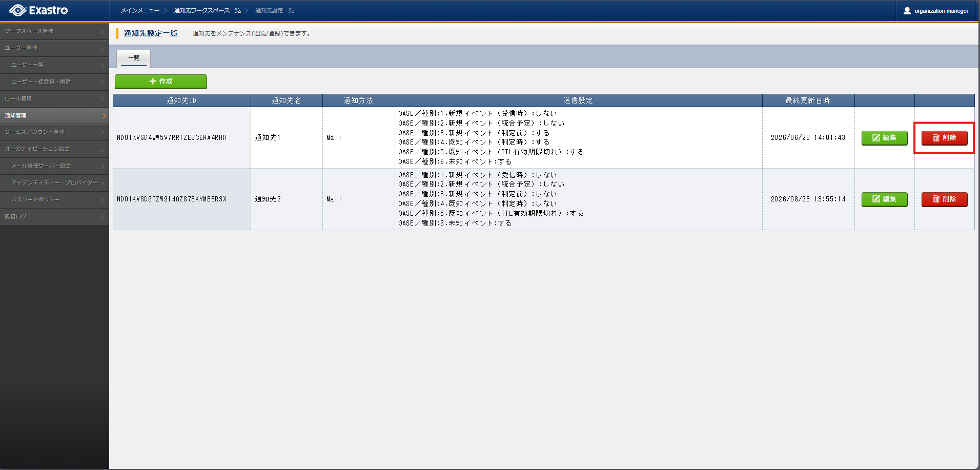Switch to the 一覧 tab
The image size is (980, 470).
click(134, 58)
